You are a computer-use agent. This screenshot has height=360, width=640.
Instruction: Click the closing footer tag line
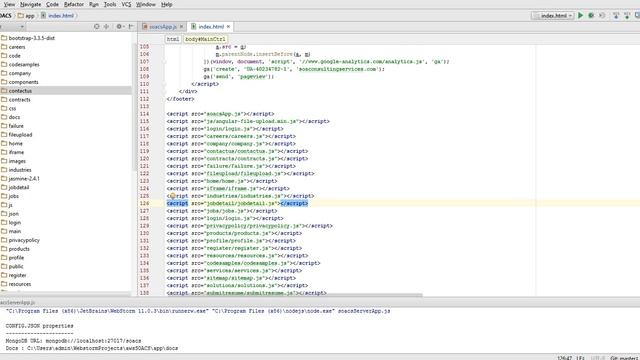[180, 99]
